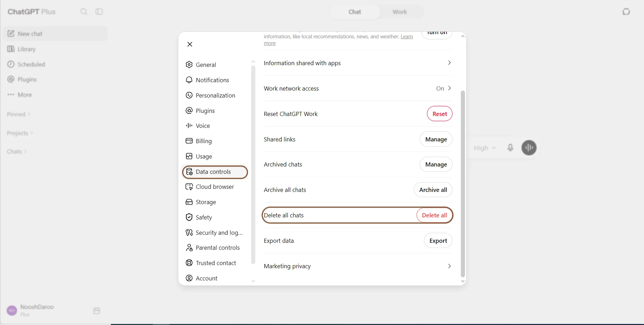Click the Security and login key icon

(189, 232)
